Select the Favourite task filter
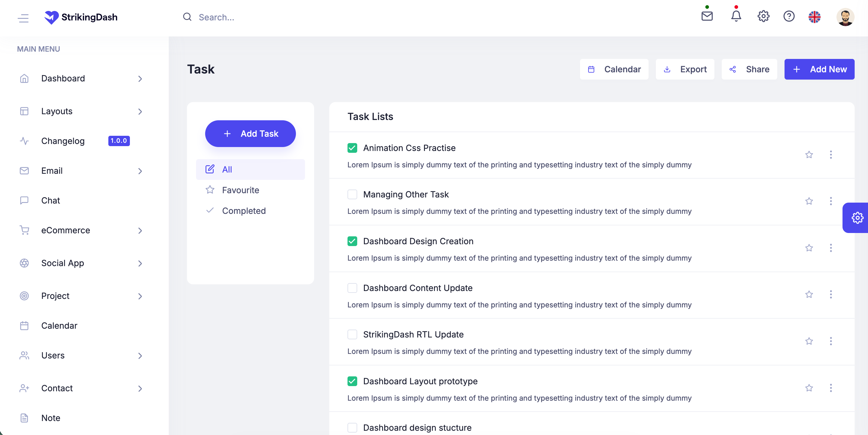This screenshot has width=868, height=435. pyautogui.click(x=240, y=190)
